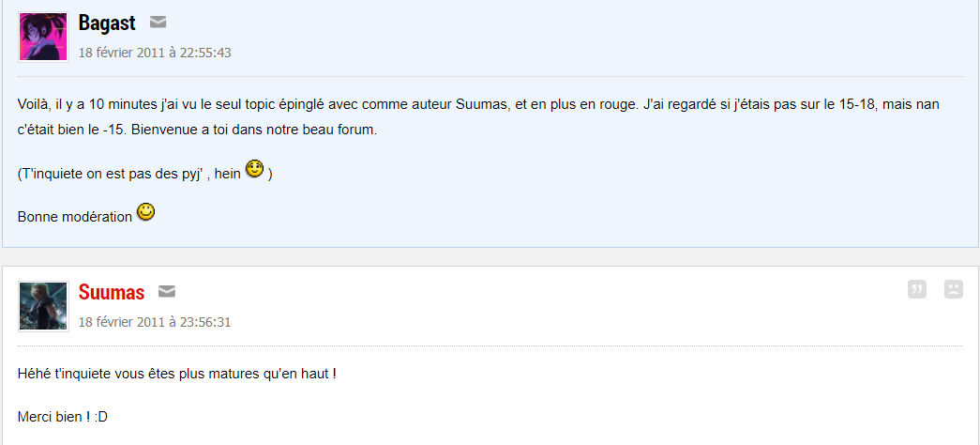Click the 'Bonne modération' text
980x445 pixels.
coord(75,217)
